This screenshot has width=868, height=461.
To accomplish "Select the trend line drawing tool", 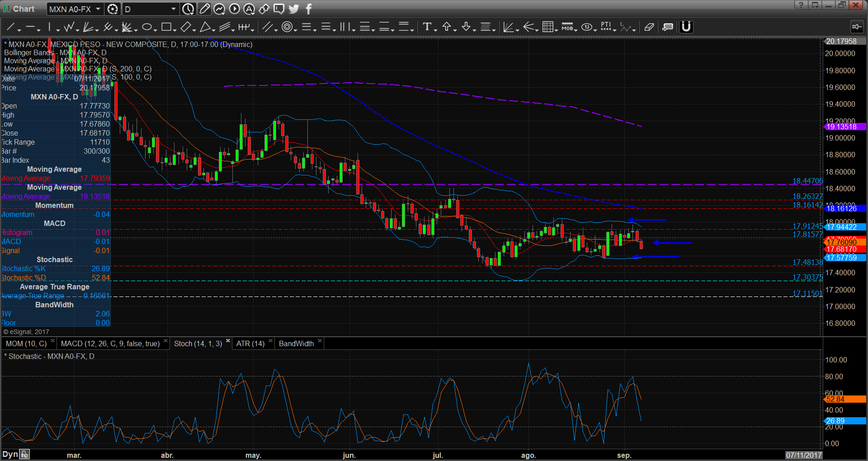I will coord(11,27).
